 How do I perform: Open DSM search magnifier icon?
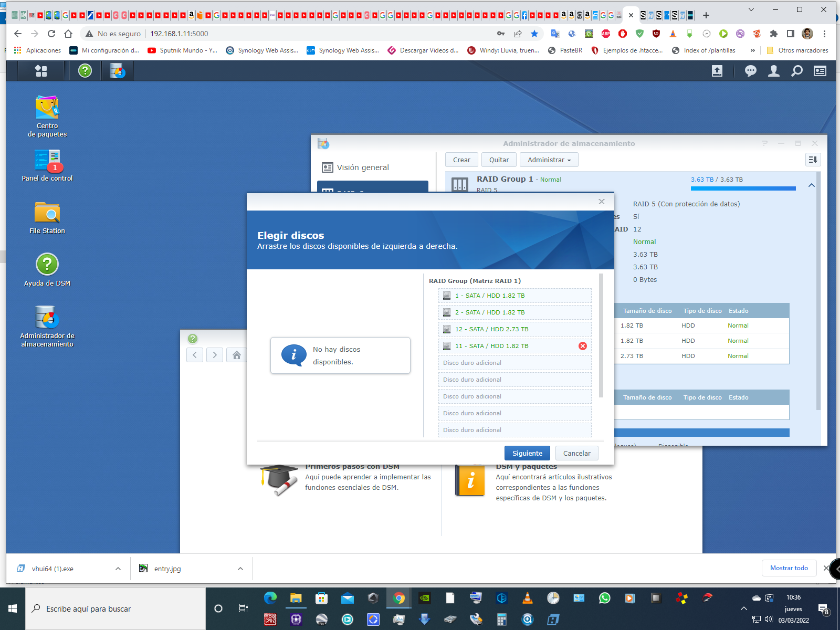(797, 71)
